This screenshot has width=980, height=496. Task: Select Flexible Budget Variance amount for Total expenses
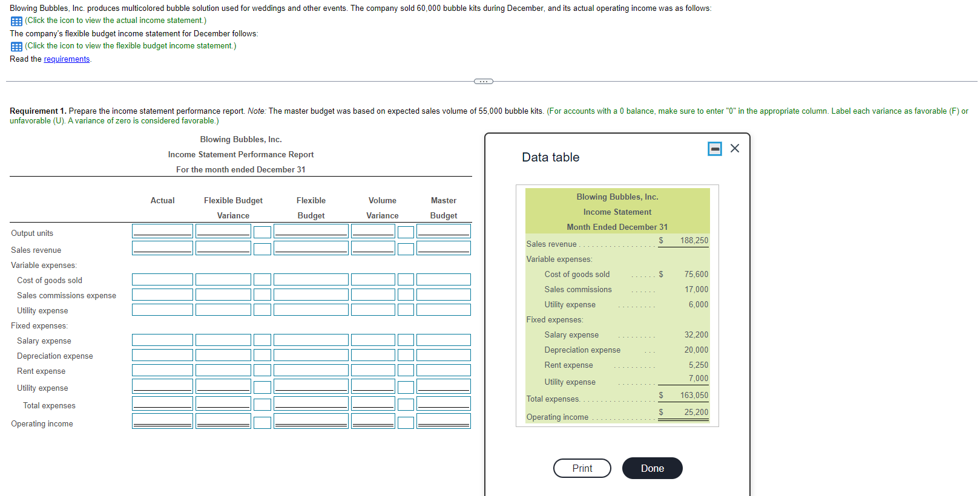coord(223,403)
